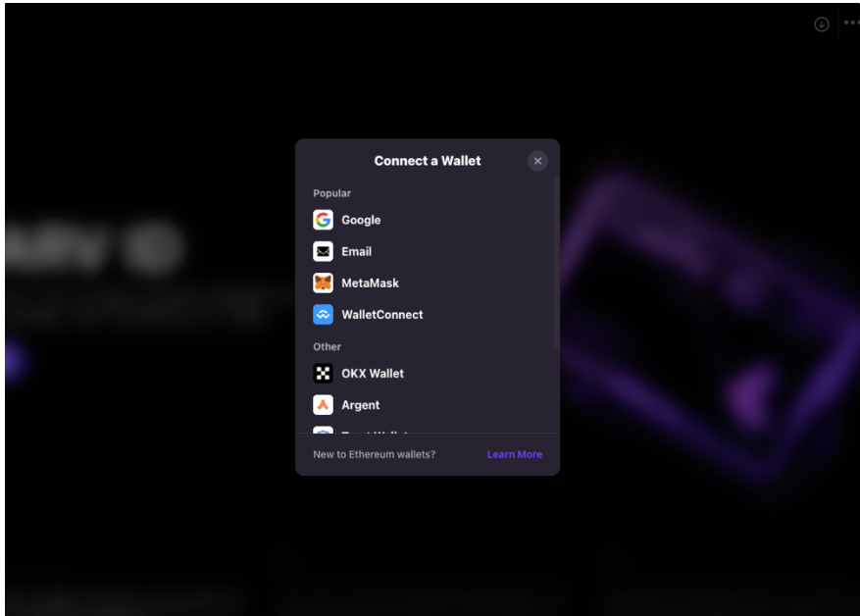Screen dimensions: 860x616
Task: Click the MetaMask fox icon
Action: tap(323, 282)
